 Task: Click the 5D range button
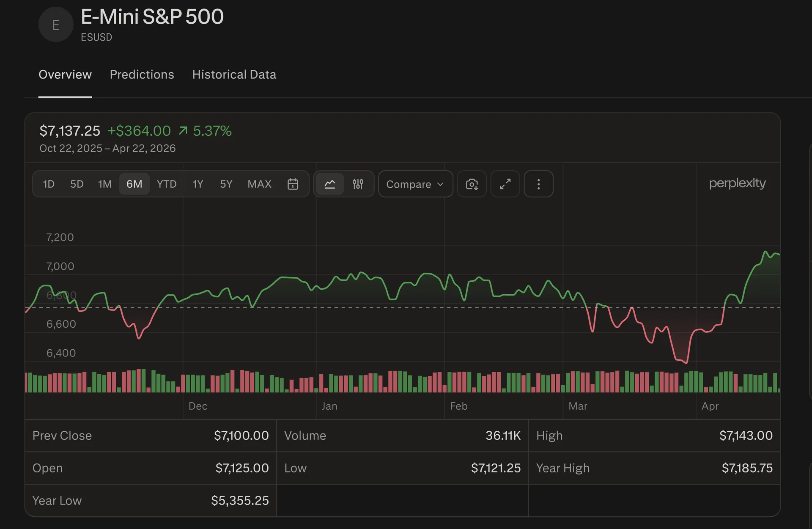[77, 184]
